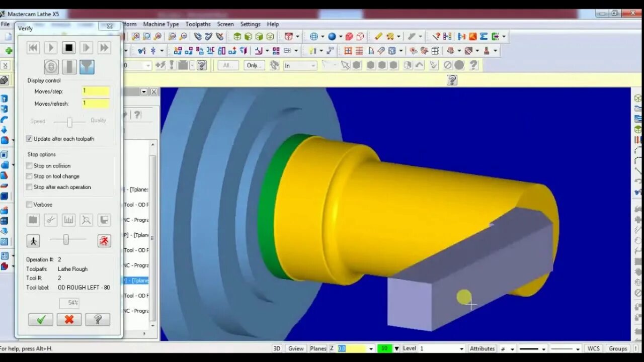Restart the Verify simulation with the rewind button
Viewport: 644px width, 362px height.
pos(33,48)
